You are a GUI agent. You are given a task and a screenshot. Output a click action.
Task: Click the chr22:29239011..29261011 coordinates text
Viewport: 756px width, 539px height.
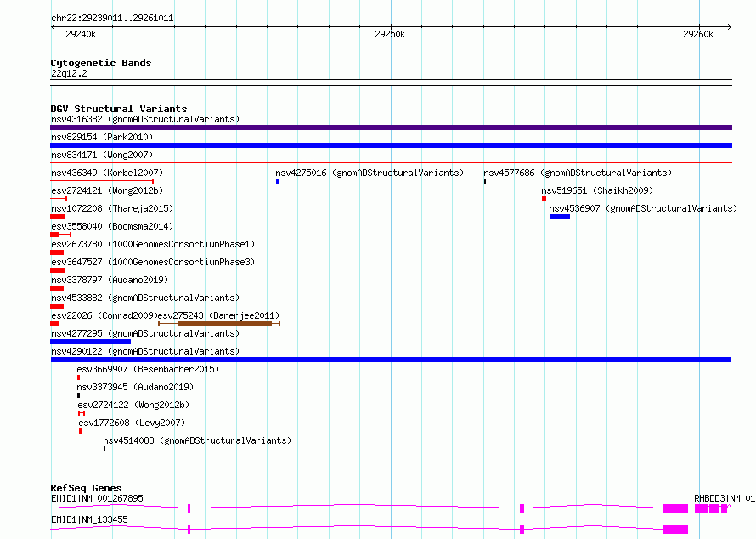point(112,19)
